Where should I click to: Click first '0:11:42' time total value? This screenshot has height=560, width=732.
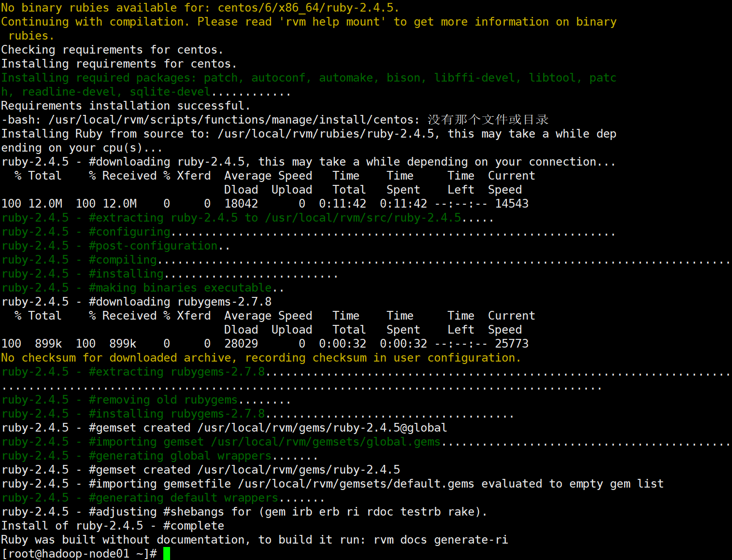343,203
